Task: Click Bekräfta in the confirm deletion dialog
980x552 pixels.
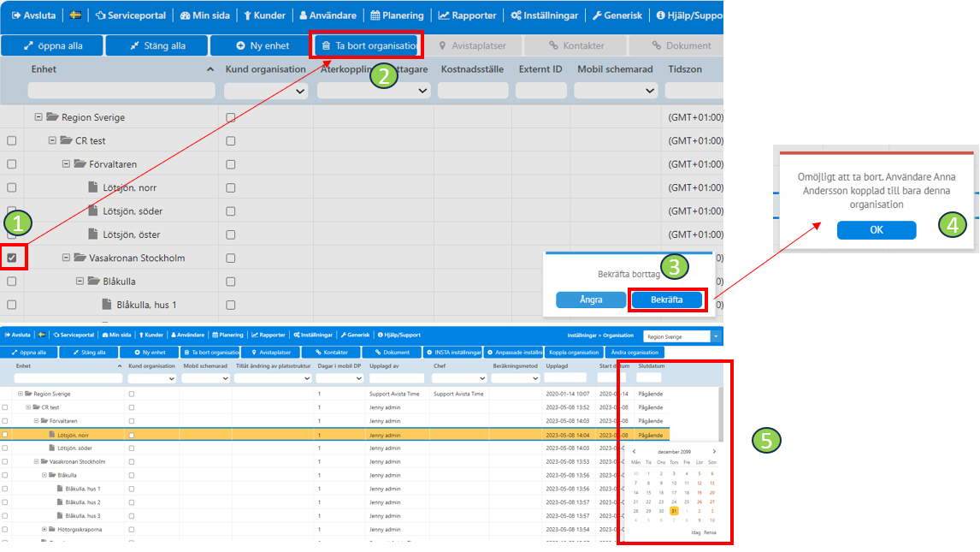Action: (667, 300)
